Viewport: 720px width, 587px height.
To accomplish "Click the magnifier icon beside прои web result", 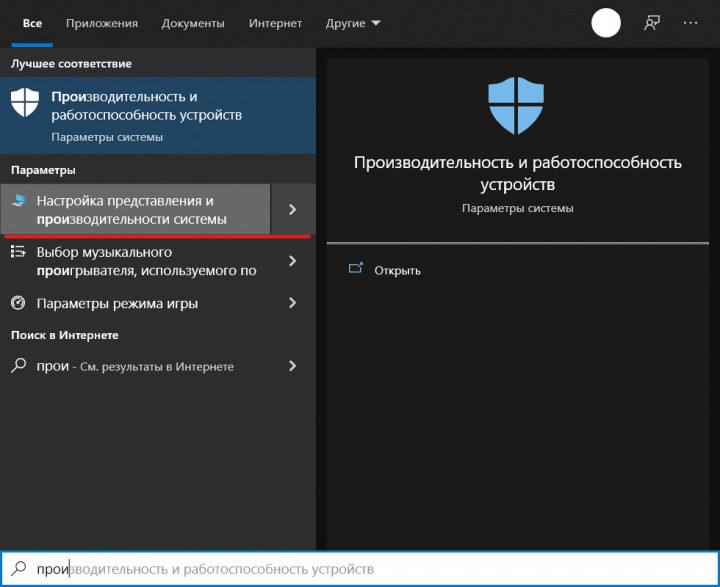I will 18,366.
